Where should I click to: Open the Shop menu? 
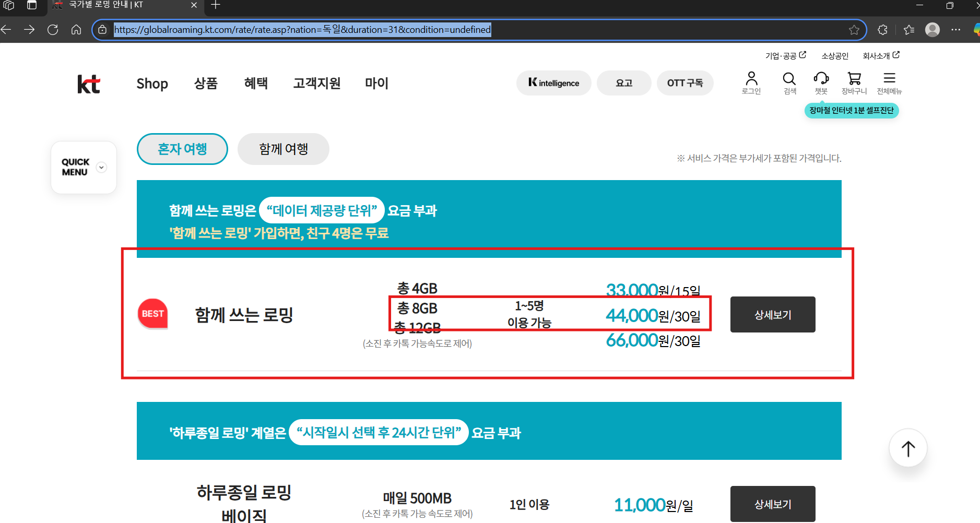(152, 84)
